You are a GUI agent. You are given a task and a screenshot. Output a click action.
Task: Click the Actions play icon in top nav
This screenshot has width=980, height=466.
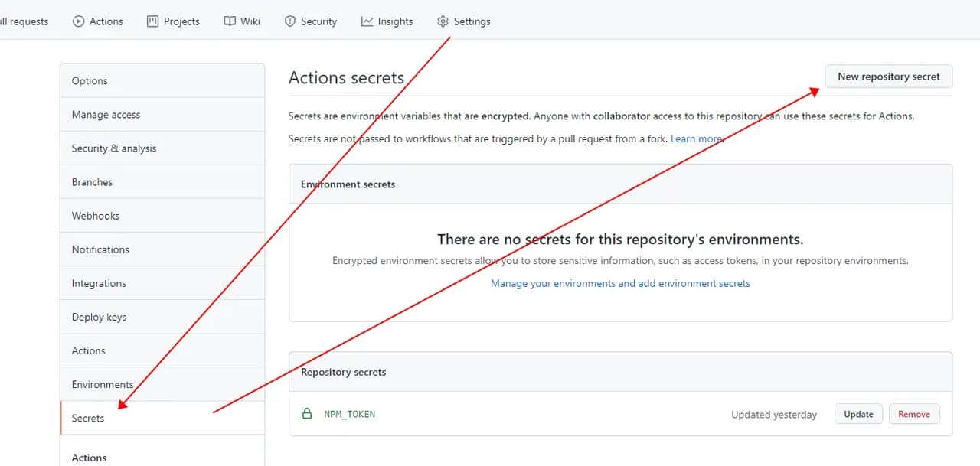click(78, 21)
